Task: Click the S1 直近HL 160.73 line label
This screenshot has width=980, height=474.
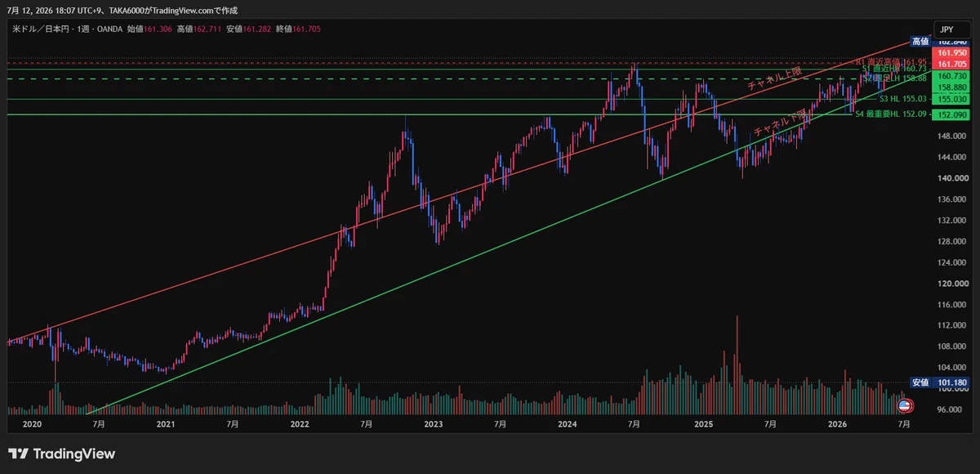Action: (894, 70)
